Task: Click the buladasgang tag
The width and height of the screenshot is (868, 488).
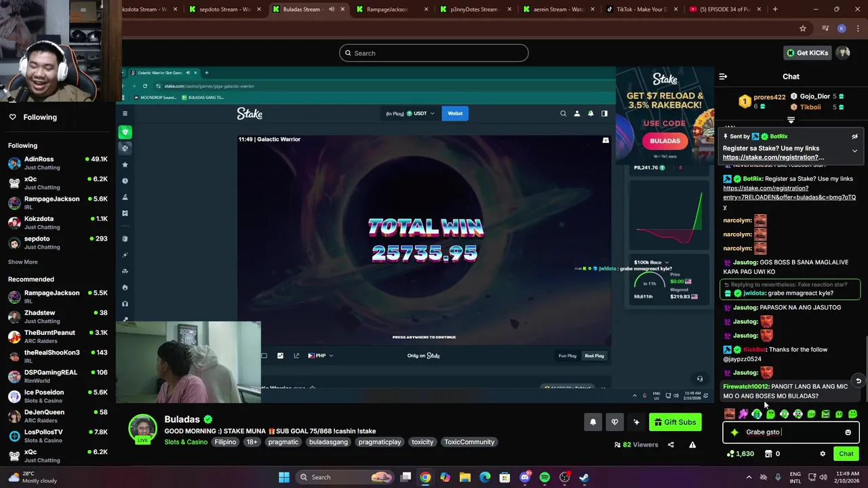Action: click(328, 442)
